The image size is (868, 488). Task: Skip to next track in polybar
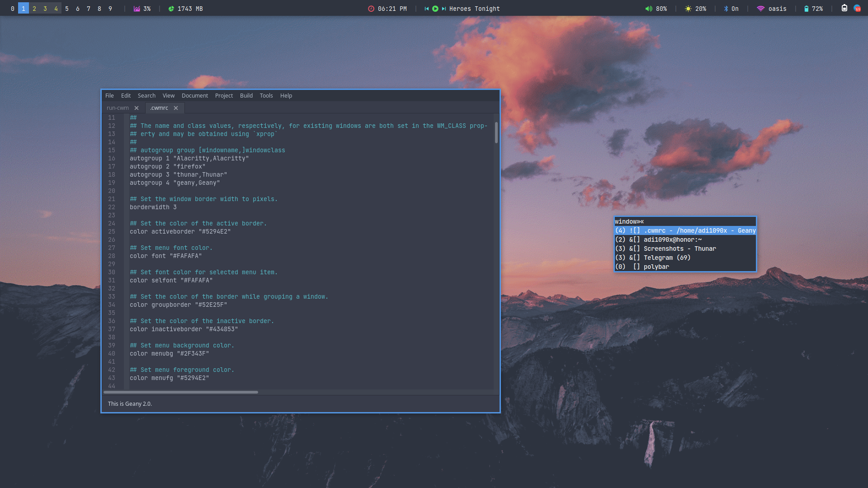pyautogui.click(x=443, y=9)
